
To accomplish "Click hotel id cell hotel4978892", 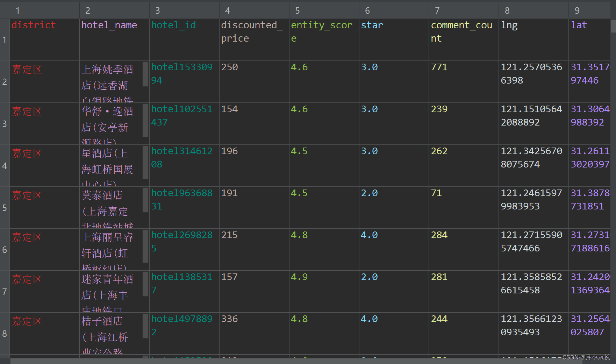I will (x=184, y=334).
